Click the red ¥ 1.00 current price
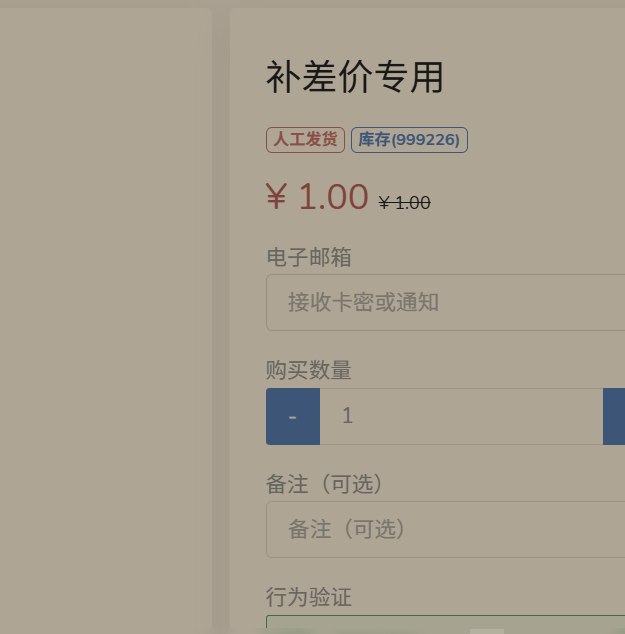625x634 pixels. 317,197
